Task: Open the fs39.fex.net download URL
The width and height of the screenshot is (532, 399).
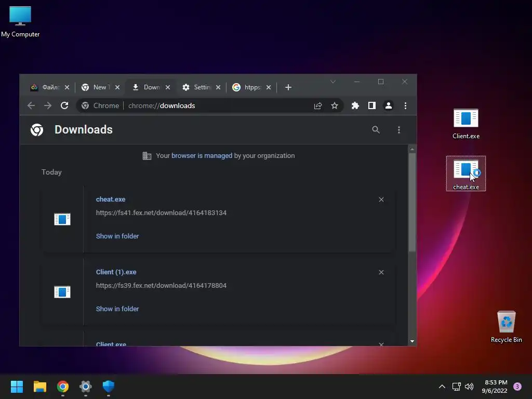Action: pos(161,286)
